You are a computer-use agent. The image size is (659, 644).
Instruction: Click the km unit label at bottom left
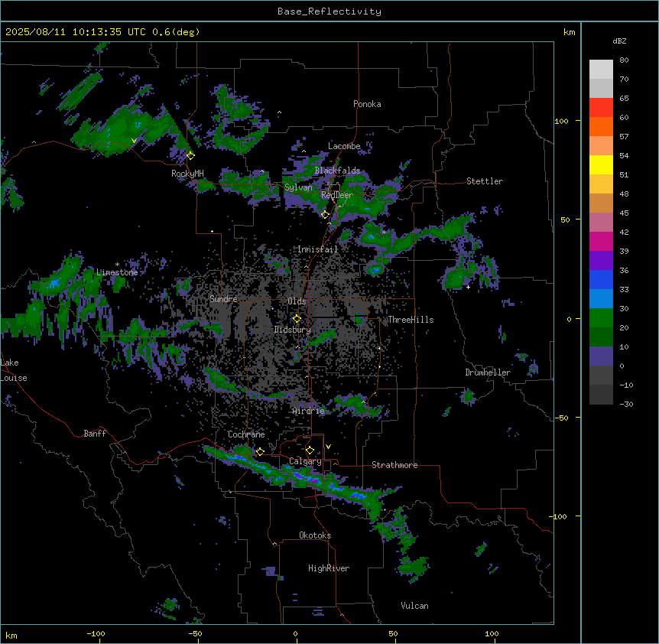(11, 635)
